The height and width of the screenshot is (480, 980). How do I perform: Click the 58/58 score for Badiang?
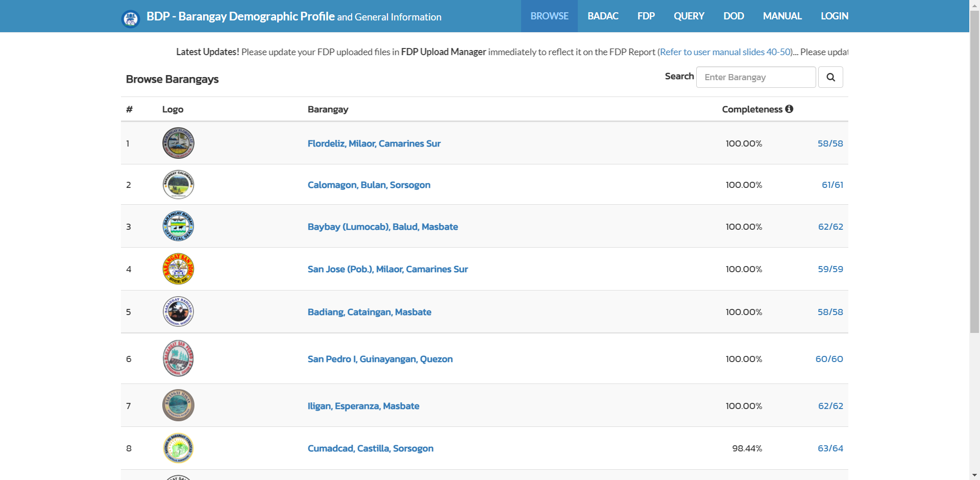pos(830,312)
